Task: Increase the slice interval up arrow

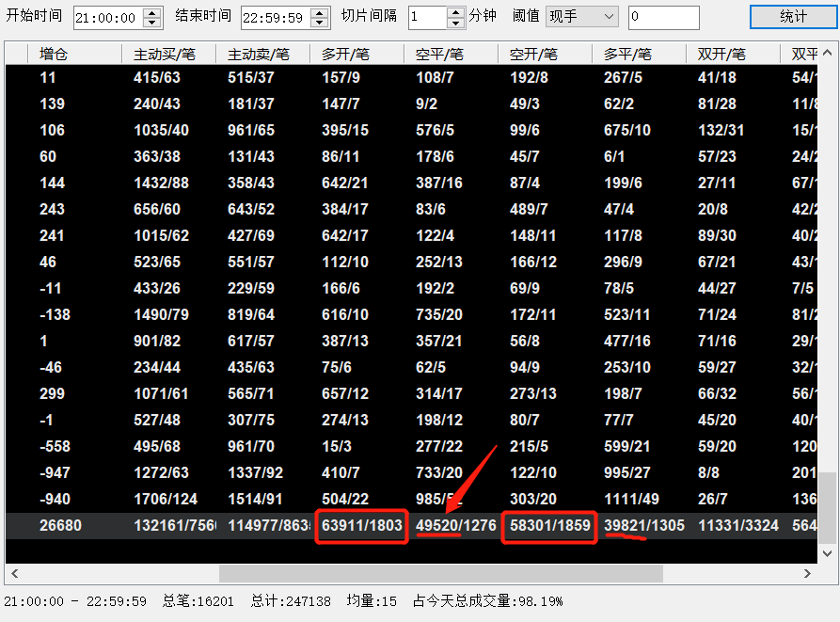Action: click(x=456, y=13)
